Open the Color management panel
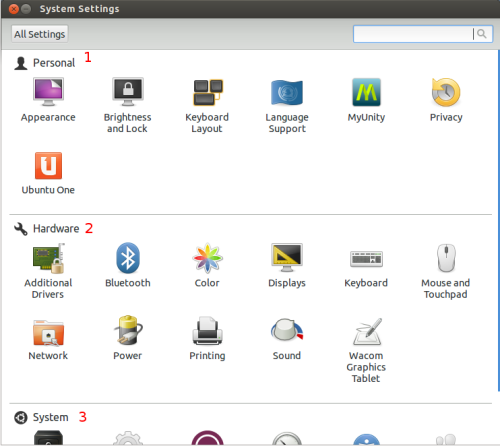The height and width of the screenshot is (446, 500). 207,265
